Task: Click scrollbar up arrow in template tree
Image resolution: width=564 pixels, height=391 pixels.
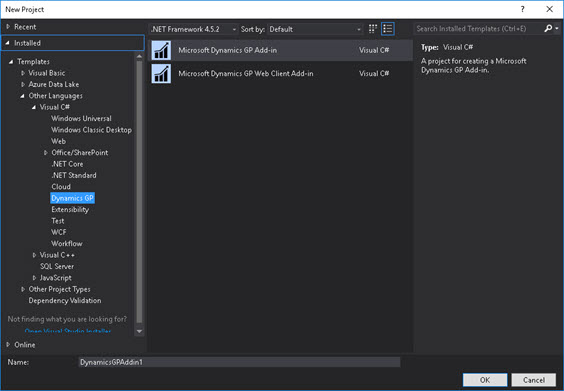Action: click(x=139, y=56)
